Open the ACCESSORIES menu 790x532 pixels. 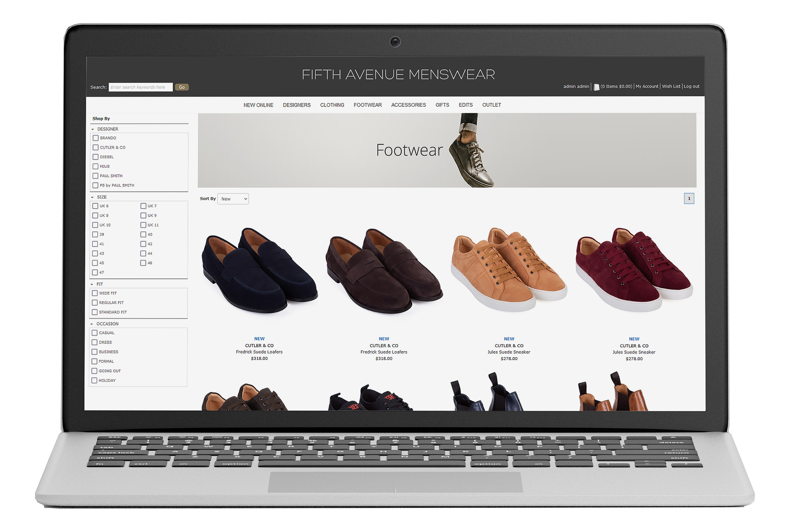coord(409,105)
